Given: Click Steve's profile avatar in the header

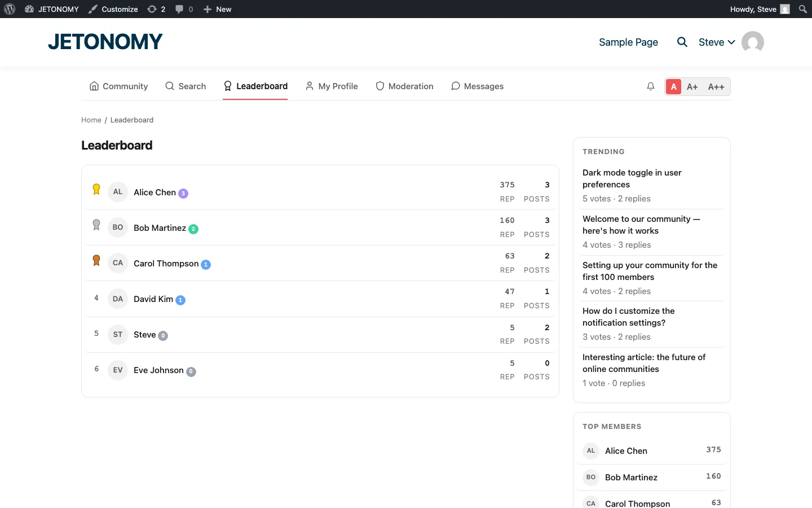Looking at the screenshot, I should pyautogui.click(x=752, y=42).
